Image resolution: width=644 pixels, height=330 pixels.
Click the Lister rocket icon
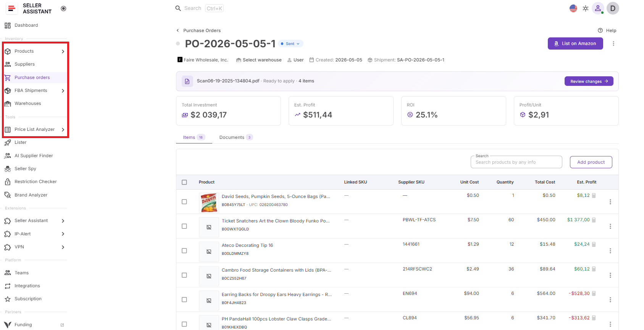pos(8,143)
